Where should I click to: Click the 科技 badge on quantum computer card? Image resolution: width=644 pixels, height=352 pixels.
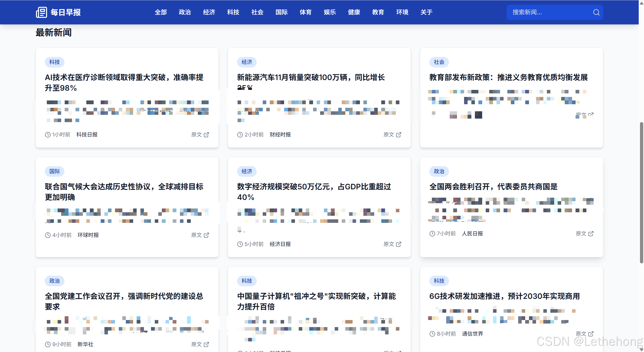point(247,281)
